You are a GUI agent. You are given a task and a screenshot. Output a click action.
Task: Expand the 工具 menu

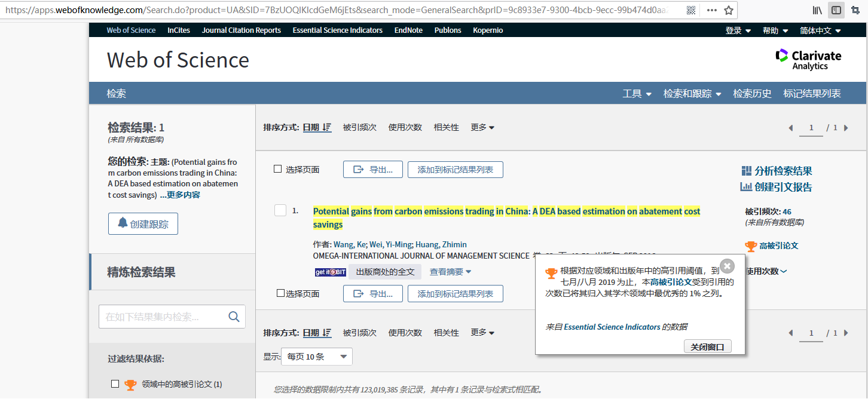(637, 94)
